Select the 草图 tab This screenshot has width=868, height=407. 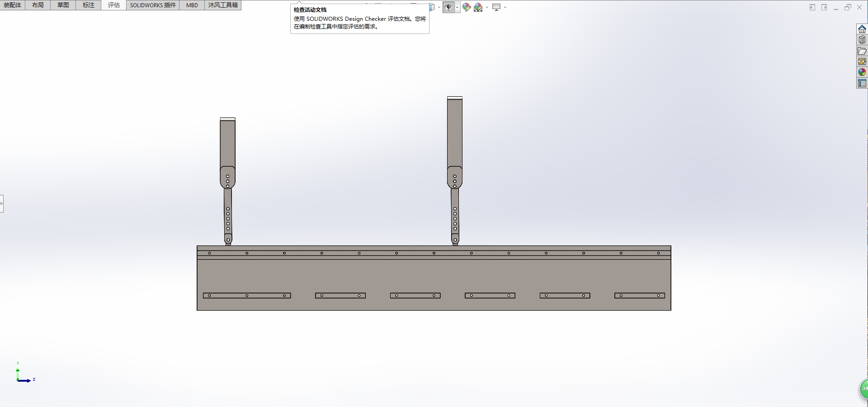pos(63,5)
